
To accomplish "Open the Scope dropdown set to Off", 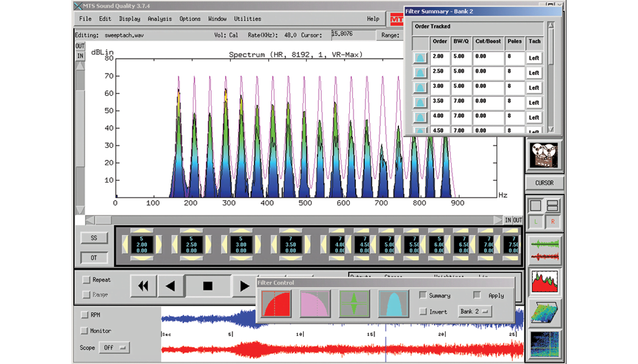I will tap(115, 347).
